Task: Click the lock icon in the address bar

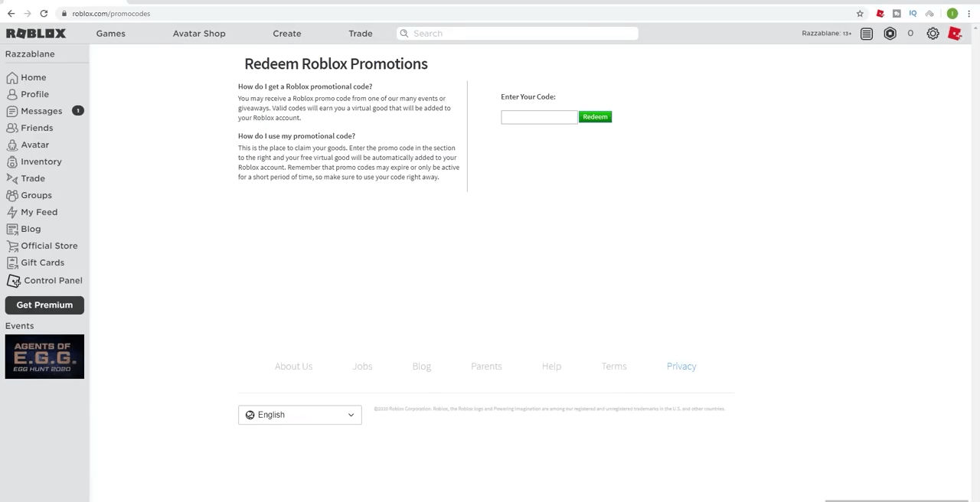Action: 64,13
